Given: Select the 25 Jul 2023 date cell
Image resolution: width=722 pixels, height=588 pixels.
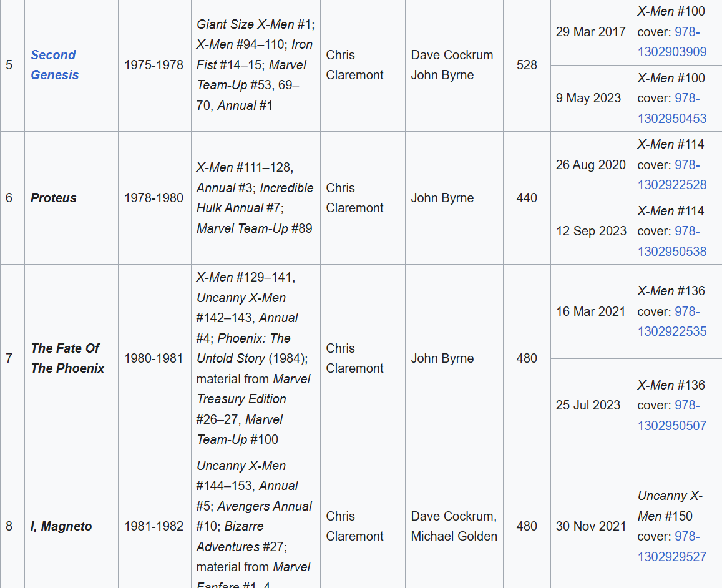Looking at the screenshot, I should point(588,405).
